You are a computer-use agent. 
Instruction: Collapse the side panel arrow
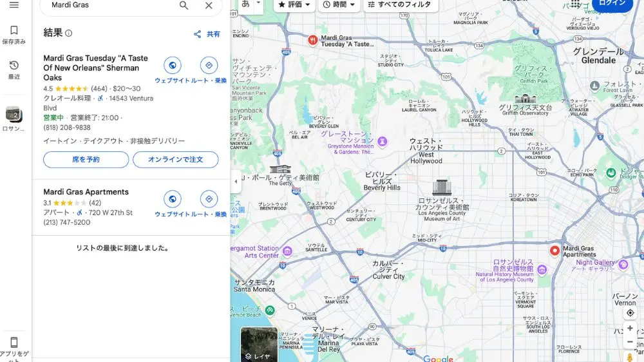click(236, 181)
